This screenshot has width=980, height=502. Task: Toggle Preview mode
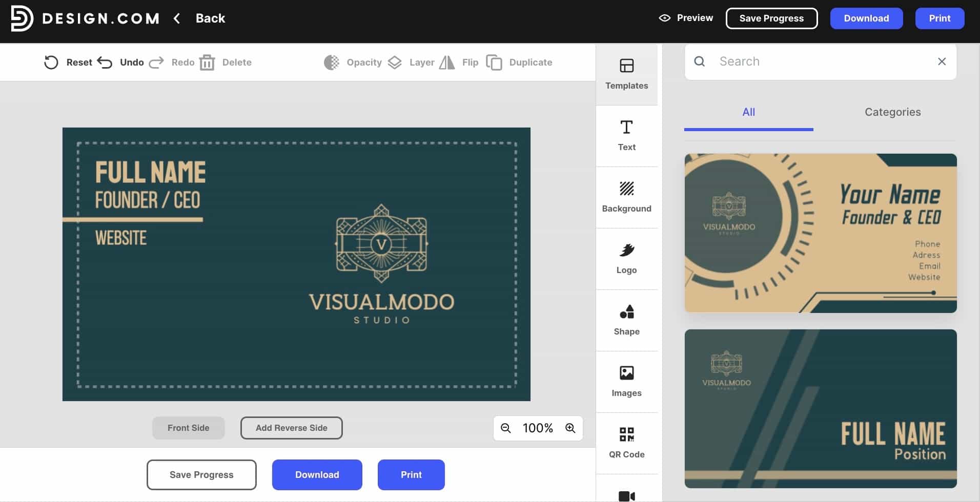point(686,17)
